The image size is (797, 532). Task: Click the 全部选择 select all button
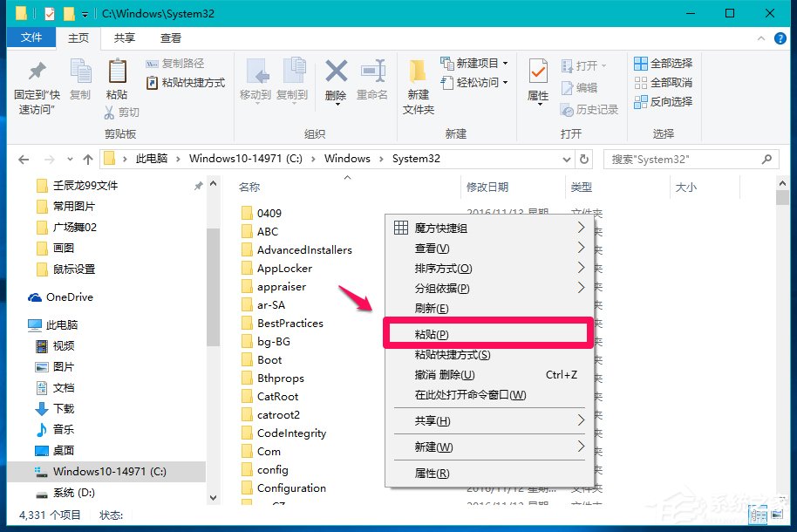click(x=663, y=62)
